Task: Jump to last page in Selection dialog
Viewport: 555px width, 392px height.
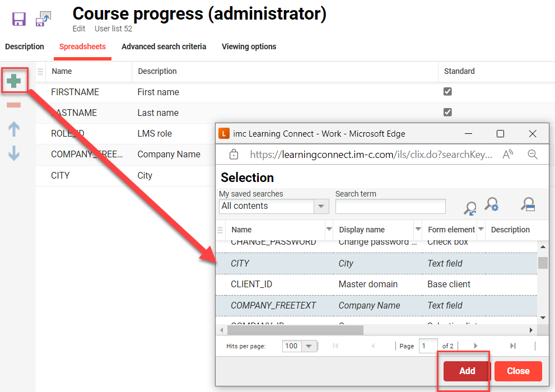Action: click(512, 346)
